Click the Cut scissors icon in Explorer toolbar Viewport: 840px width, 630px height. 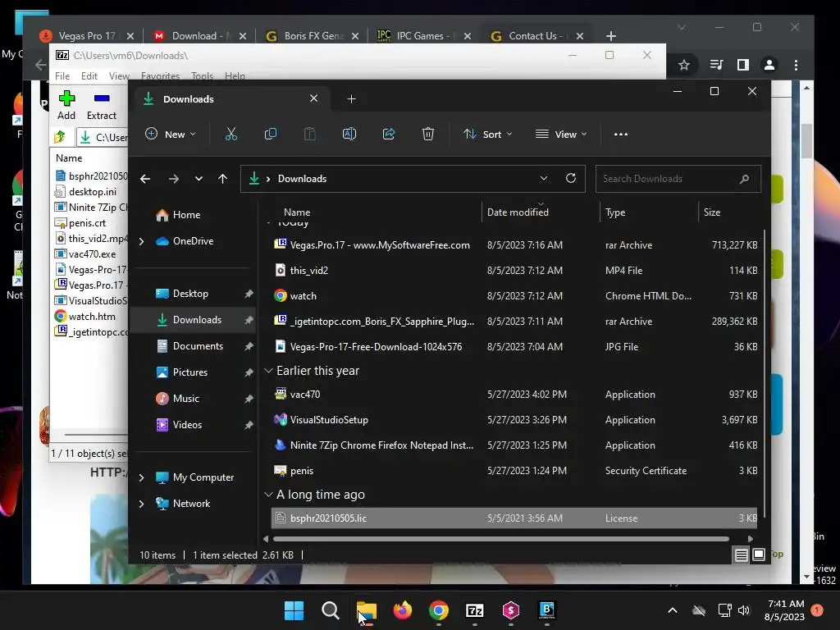click(231, 134)
